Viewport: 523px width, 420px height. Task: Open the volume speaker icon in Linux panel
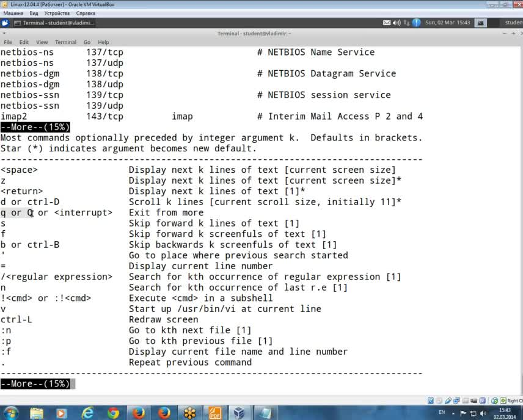(x=397, y=23)
